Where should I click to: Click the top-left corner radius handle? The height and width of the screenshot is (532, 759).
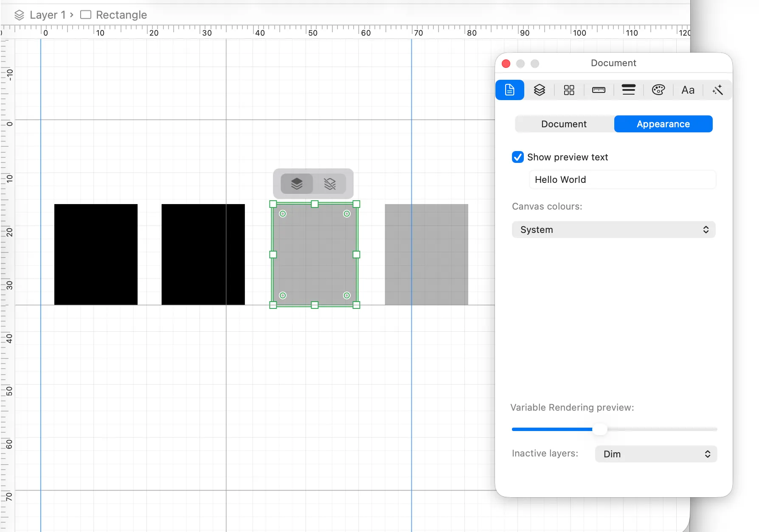(283, 214)
